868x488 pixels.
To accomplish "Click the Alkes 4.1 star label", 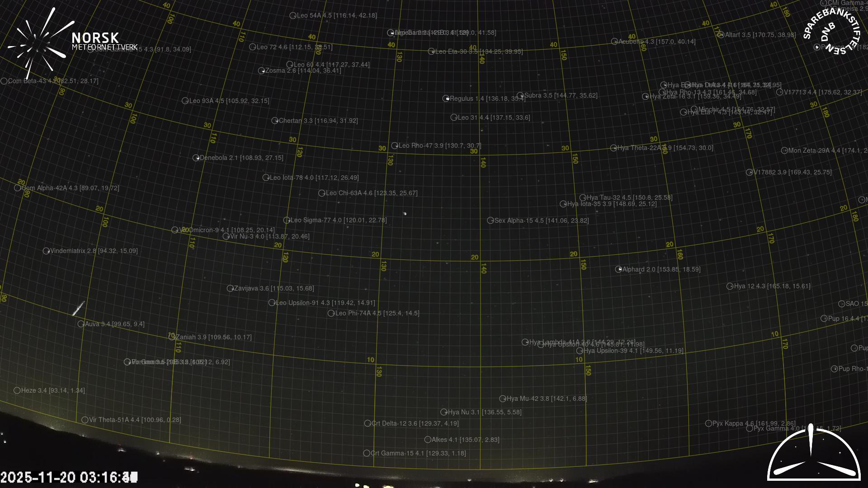I will point(465,440).
